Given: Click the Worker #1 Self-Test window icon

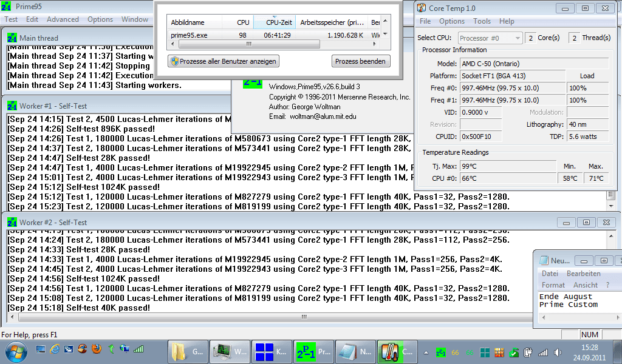Looking at the screenshot, I should pos(12,106).
